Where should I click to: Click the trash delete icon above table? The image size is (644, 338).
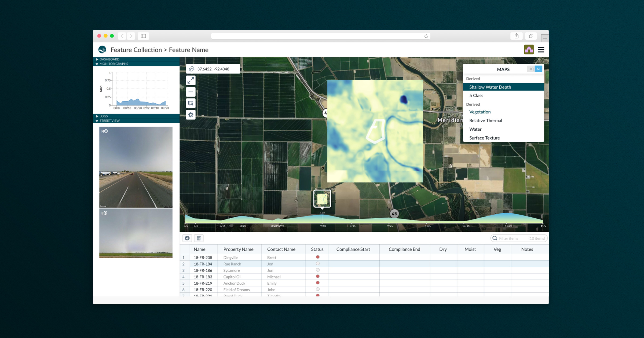click(x=199, y=238)
